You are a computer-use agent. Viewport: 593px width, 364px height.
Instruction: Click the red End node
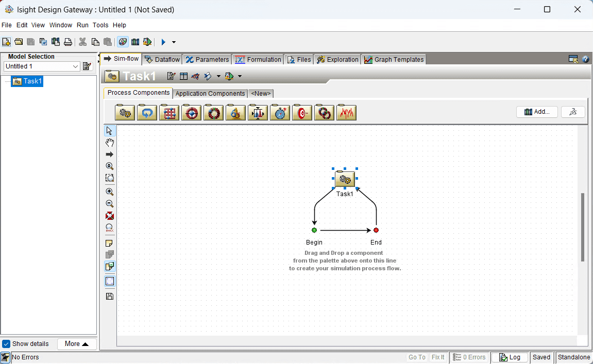coord(376,230)
